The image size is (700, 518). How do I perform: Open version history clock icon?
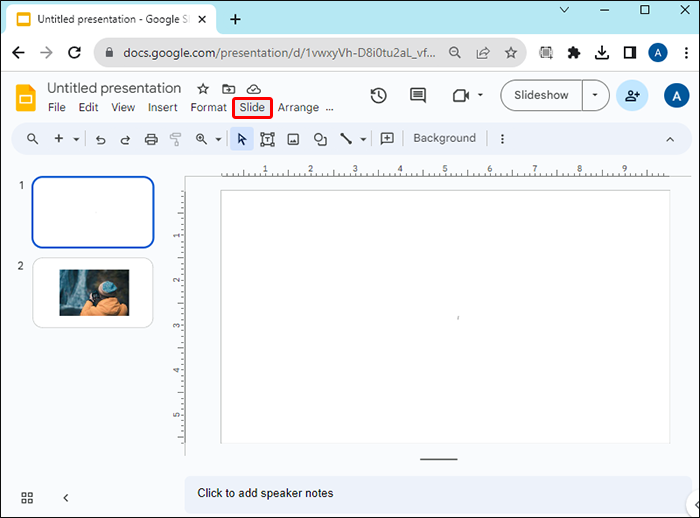point(379,96)
